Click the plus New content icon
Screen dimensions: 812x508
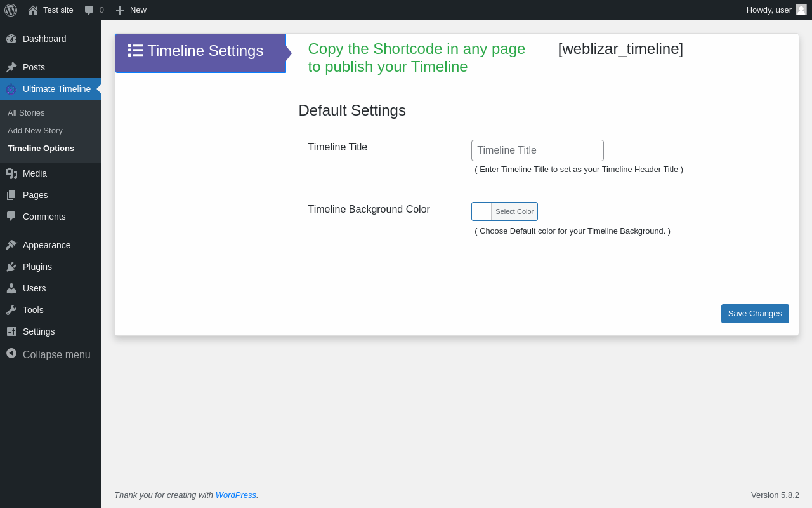[x=120, y=10]
